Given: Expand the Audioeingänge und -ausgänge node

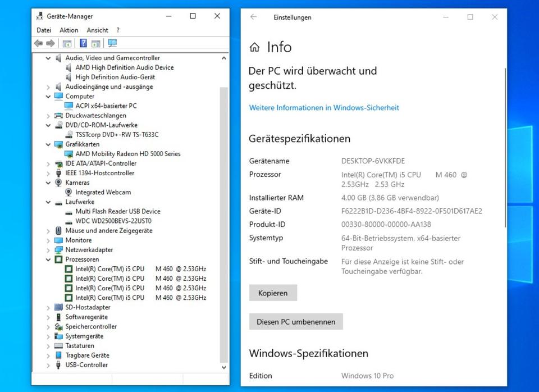Looking at the screenshot, I should (x=48, y=87).
